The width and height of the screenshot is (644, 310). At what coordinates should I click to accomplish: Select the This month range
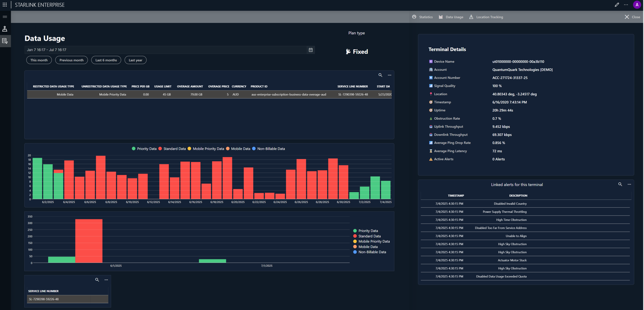tap(39, 60)
